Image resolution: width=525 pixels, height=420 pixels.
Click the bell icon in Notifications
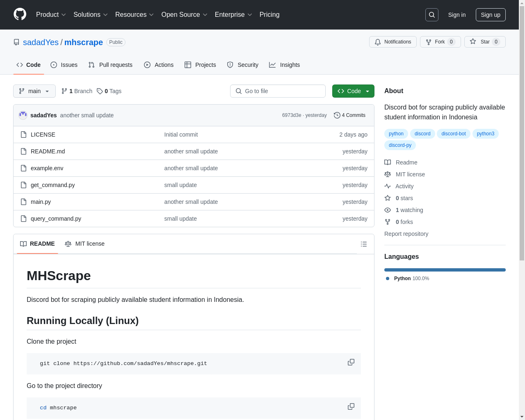pos(378,42)
